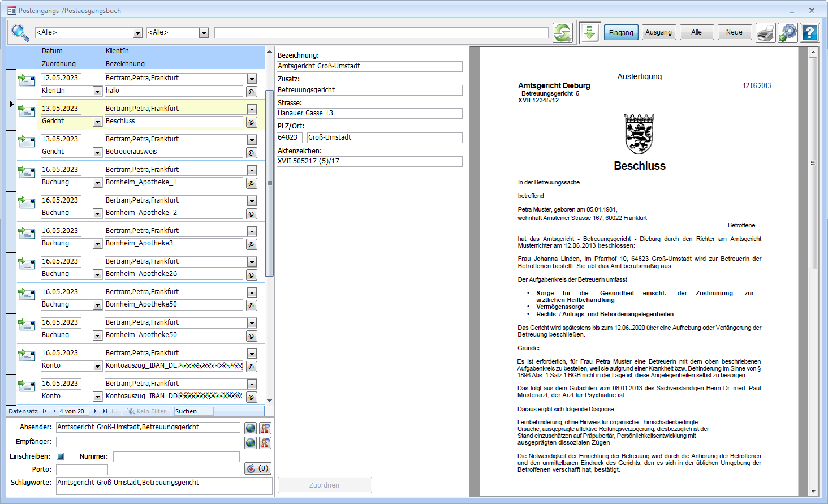828x504 pixels.
Task: Click the 'Kein Filter' button
Action: [147, 411]
